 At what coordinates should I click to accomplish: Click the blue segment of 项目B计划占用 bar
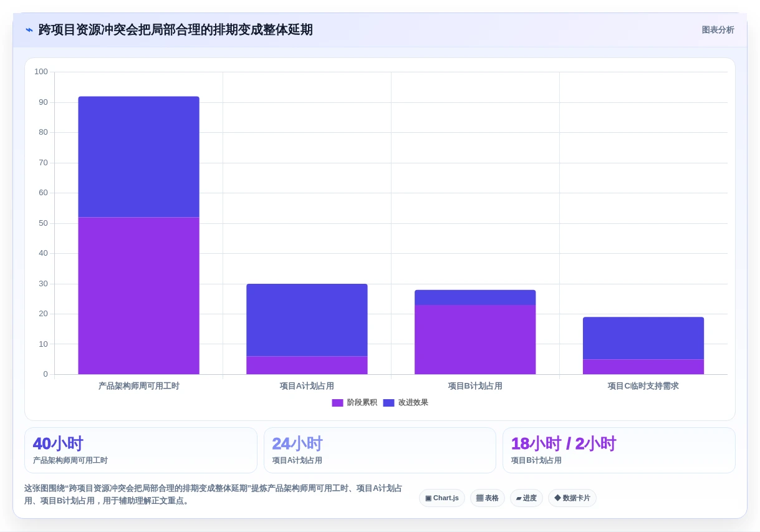475,297
